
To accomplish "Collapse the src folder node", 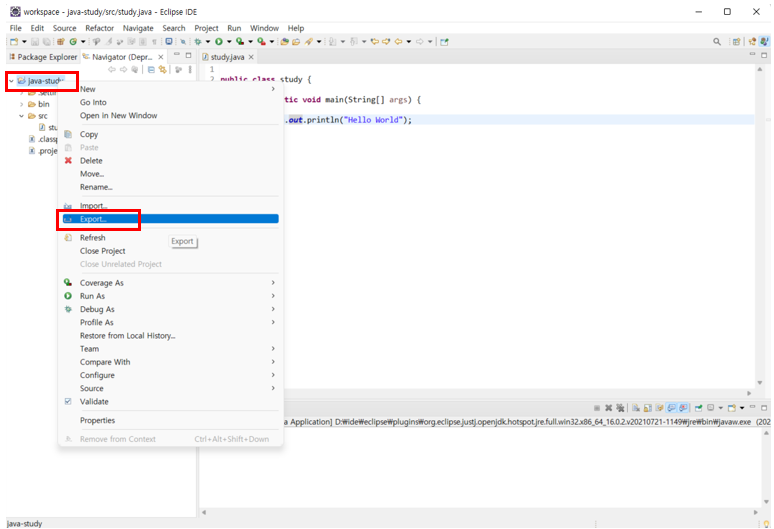I will coord(21,116).
